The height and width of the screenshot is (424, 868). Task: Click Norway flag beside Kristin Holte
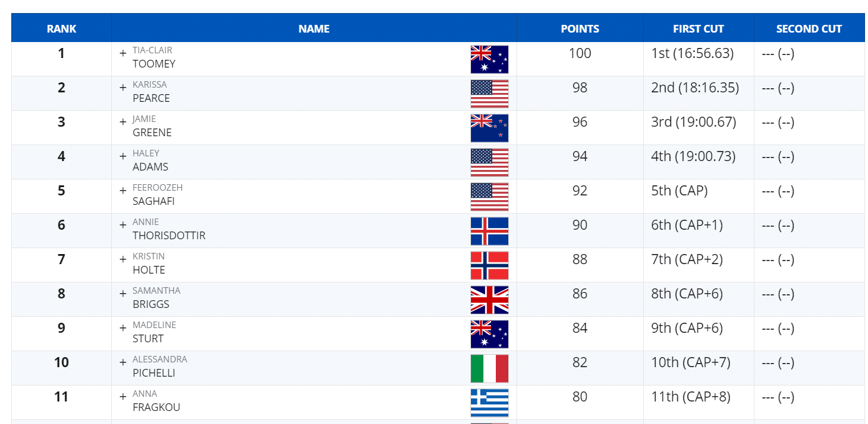coord(489,265)
